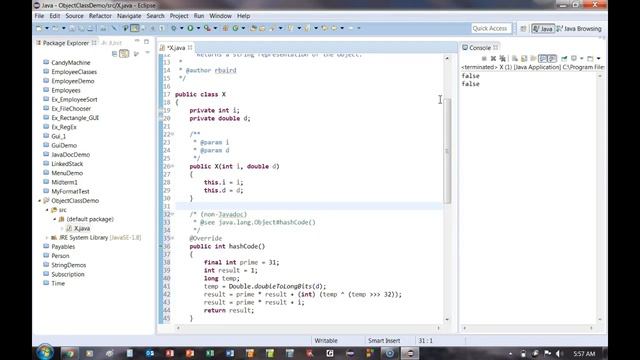This screenshot has width=640, height=360.
Task: Click the Clear Console icon
Action: [x=515, y=58]
